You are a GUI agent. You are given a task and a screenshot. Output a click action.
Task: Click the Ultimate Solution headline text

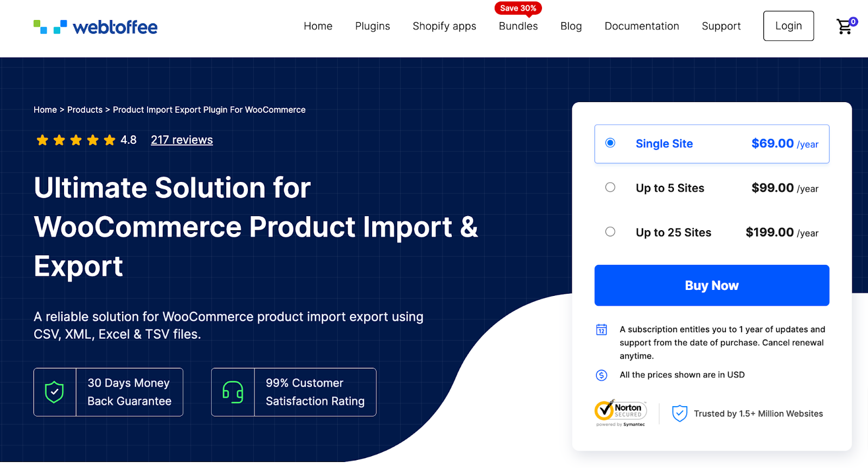click(256, 227)
